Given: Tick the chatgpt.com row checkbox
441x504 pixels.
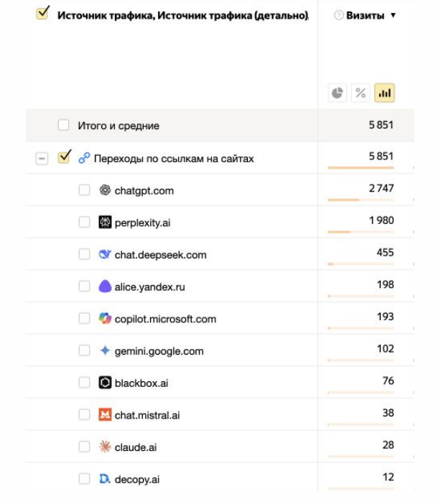Looking at the screenshot, I should pyautogui.click(x=85, y=190).
